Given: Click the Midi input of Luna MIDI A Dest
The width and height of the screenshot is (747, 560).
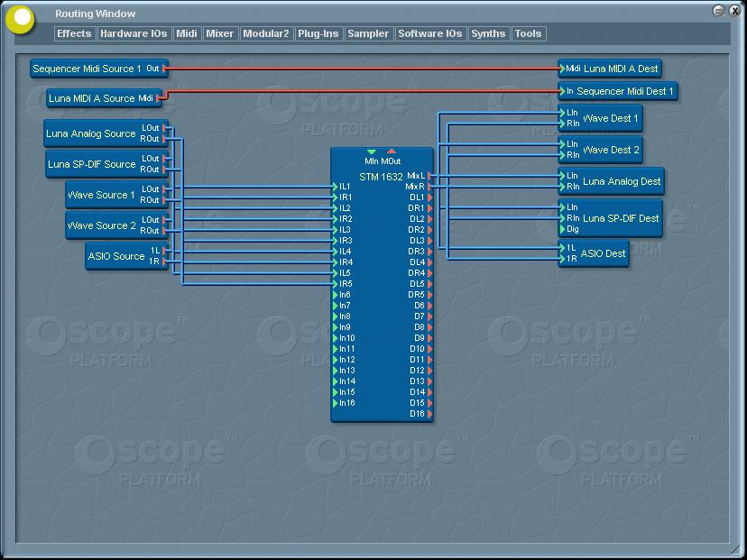Looking at the screenshot, I should tap(562, 69).
